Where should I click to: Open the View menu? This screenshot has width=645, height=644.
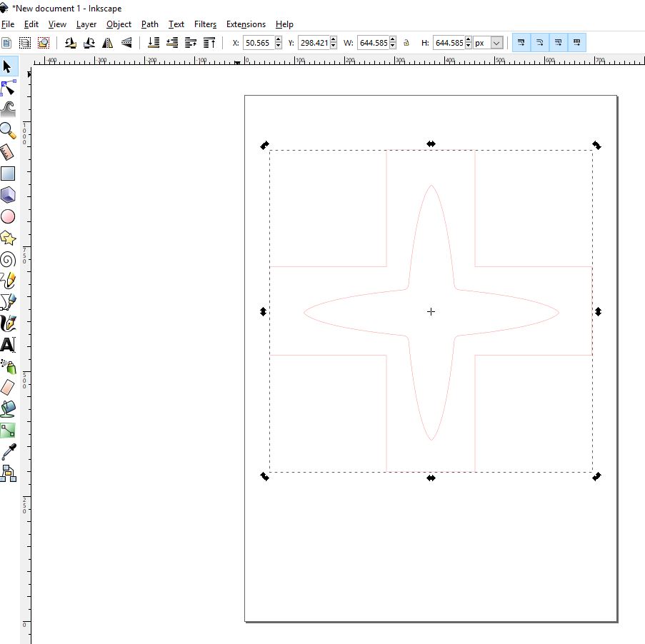pyautogui.click(x=57, y=24)
